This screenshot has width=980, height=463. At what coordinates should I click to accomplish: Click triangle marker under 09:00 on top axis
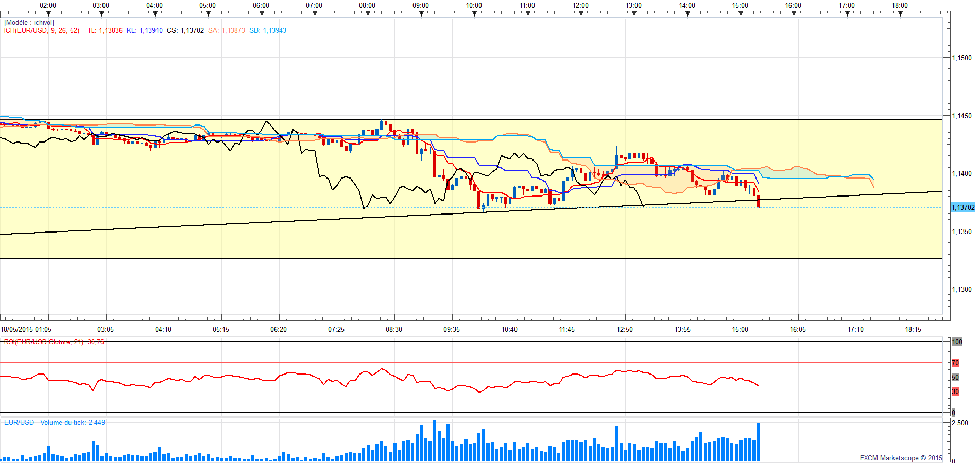pyautogui.click(x=421, y=14)
